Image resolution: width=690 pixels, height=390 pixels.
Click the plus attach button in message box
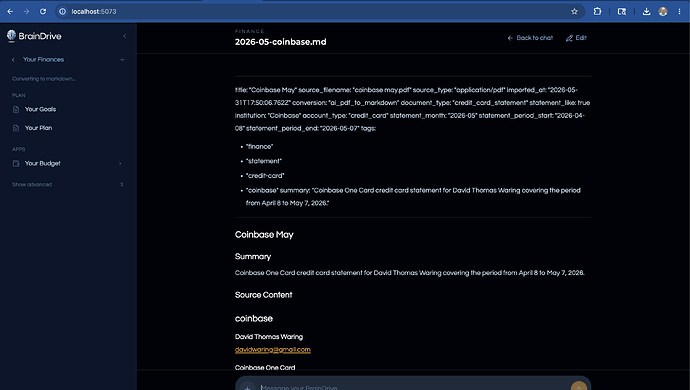247,387
